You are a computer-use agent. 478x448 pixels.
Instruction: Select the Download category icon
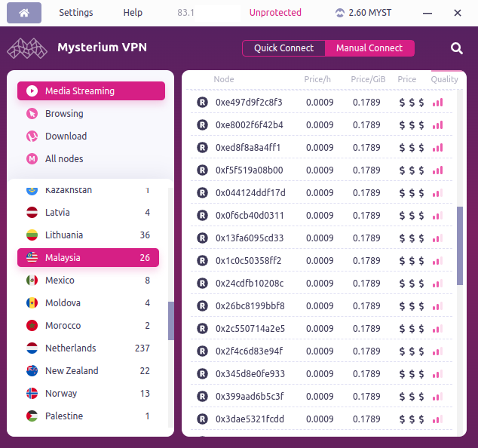(32, 137)
